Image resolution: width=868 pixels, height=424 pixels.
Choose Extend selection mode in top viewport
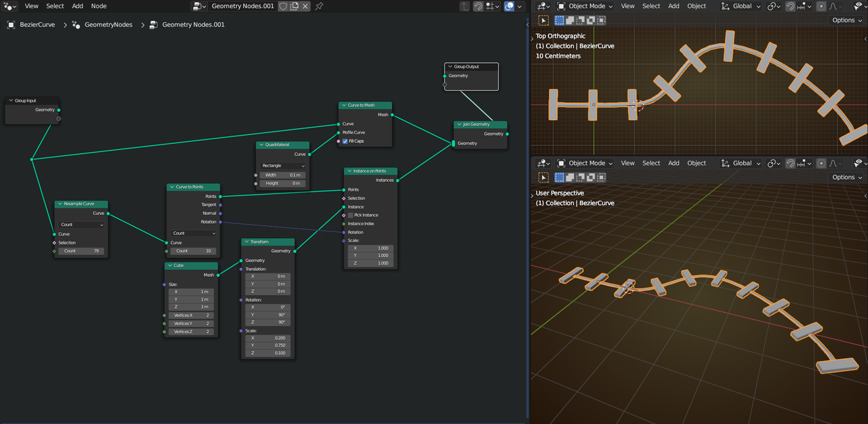[x=570, y=20]
